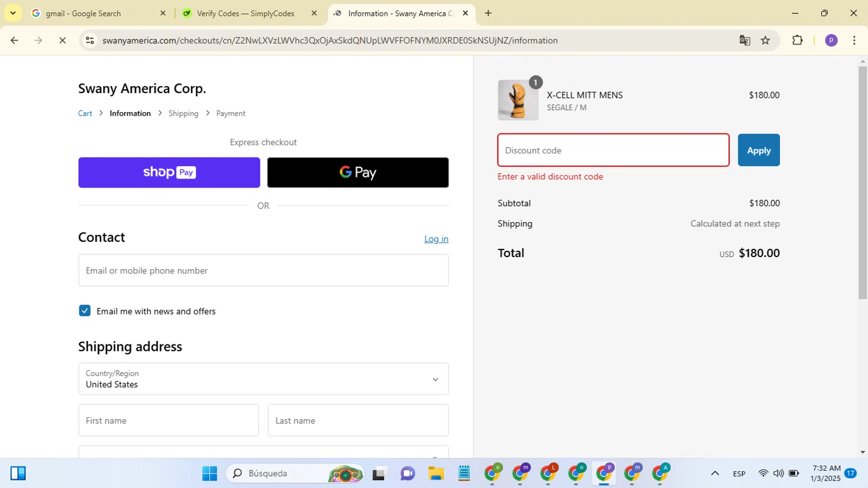The image size is (868, 488).
Task: Click the X-CELL MITT MENS glove thumbnail
Action: pos(518,100)
